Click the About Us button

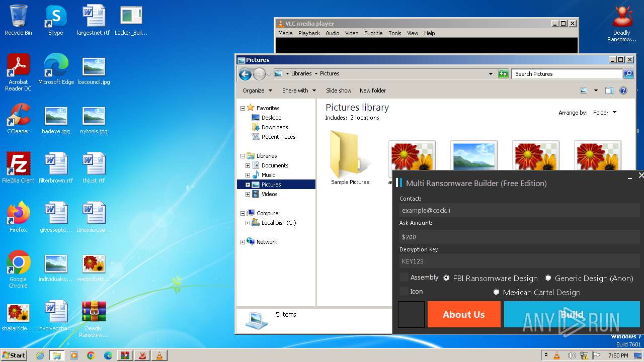[464, 314]
